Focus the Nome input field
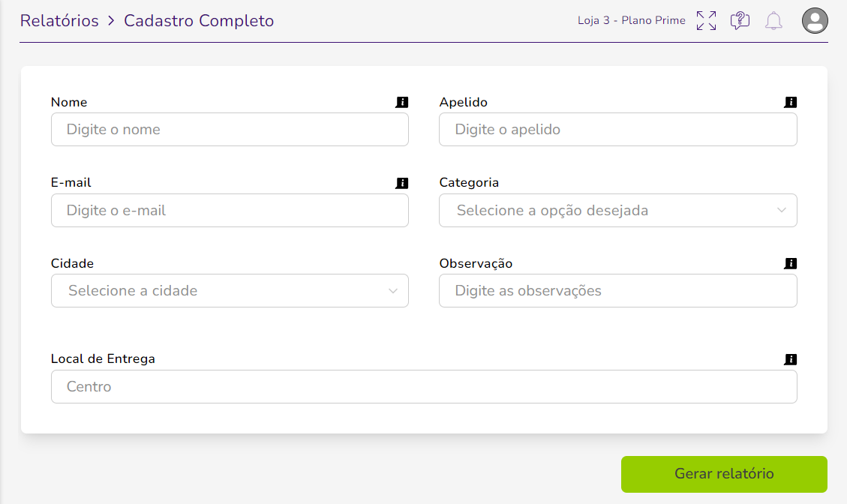 coord(230,130)
